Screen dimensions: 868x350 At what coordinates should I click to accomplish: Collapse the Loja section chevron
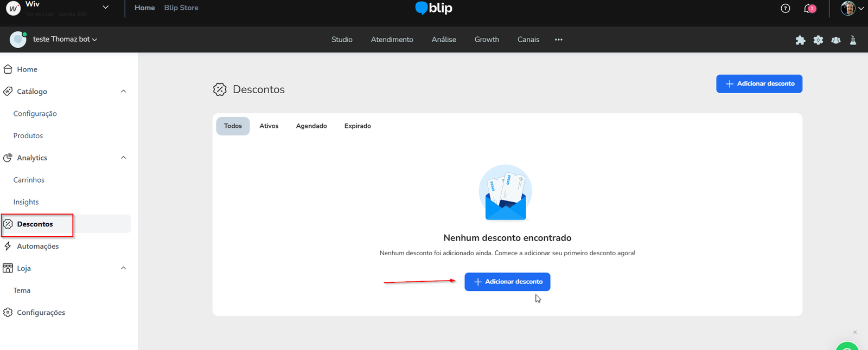coord(124,268)
